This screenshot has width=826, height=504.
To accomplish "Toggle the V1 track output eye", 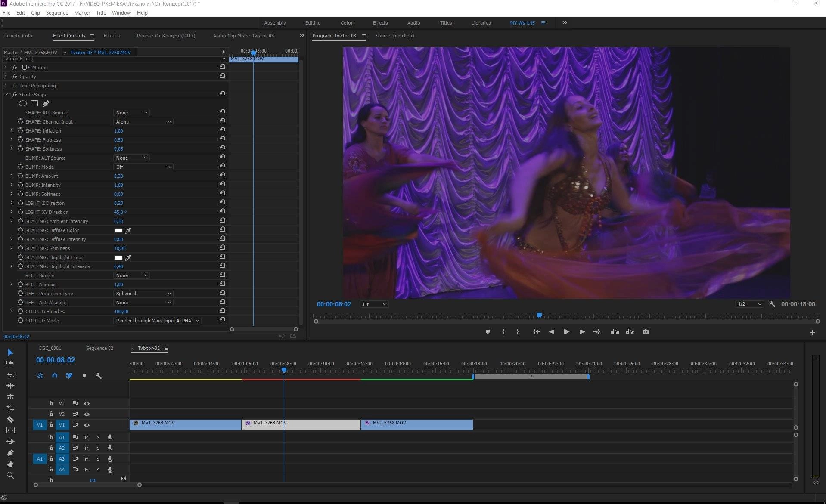I will [x=87, y=425].
